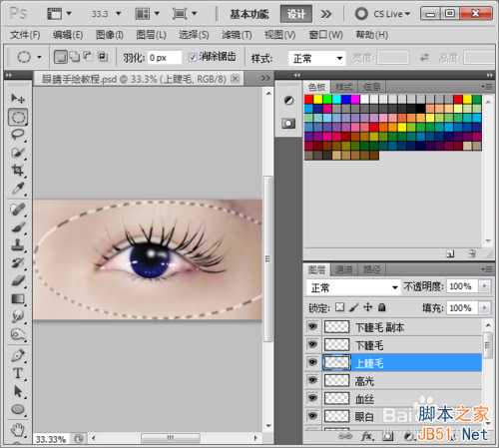Open the layer blend mode dropdown
The image size is (499, 448).
353,287
